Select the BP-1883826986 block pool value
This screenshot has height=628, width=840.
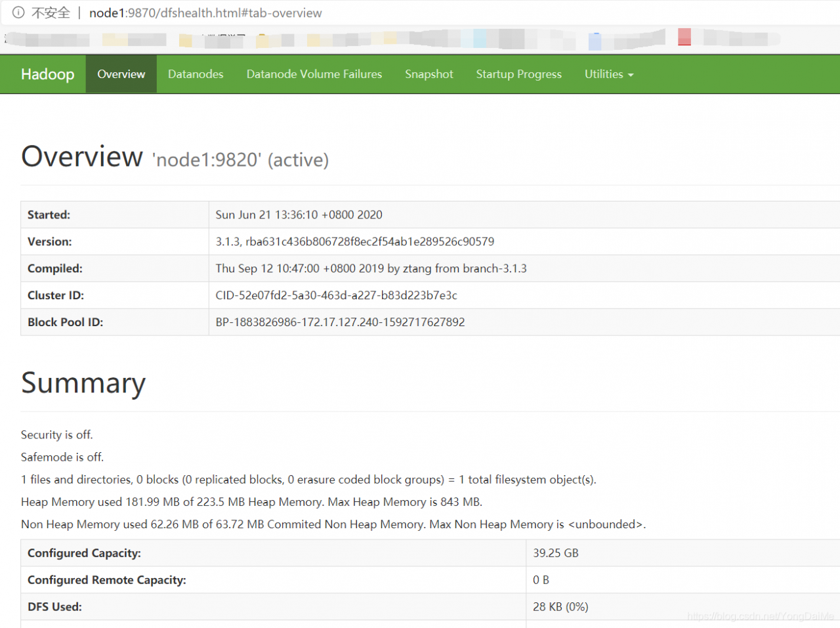point(341,322)
